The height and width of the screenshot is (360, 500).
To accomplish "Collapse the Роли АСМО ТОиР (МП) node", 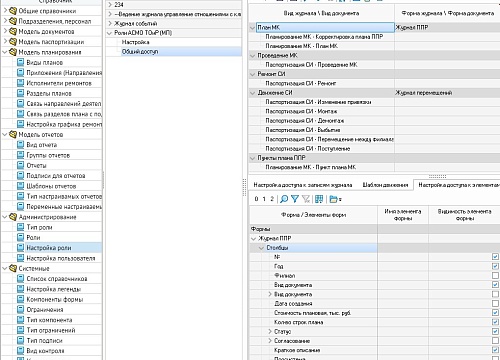I will coord(110,33).
